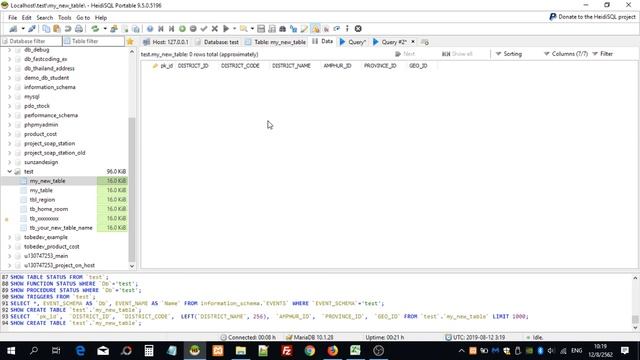Click the Cancel editing X icon
Viewport: 640px width, 360px height.
click(x=215, y=29)
